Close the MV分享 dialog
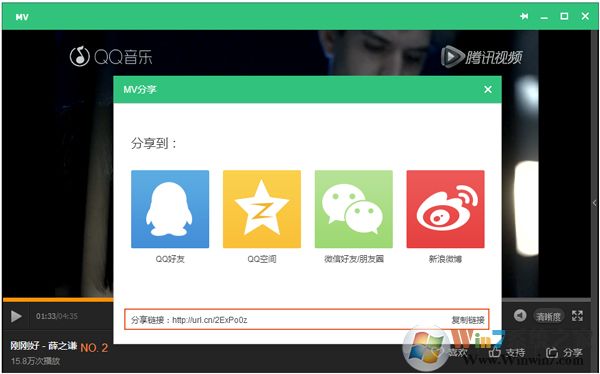600x374 pixels. click(488, 90)
